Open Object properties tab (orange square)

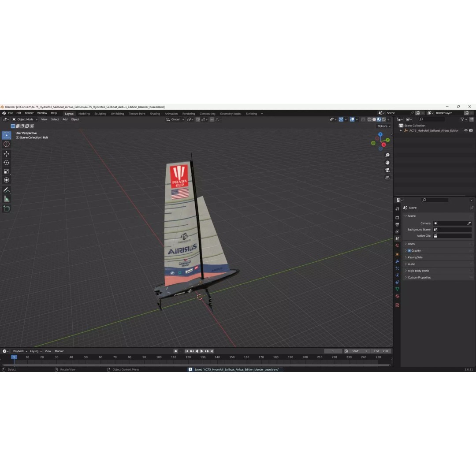397,254
